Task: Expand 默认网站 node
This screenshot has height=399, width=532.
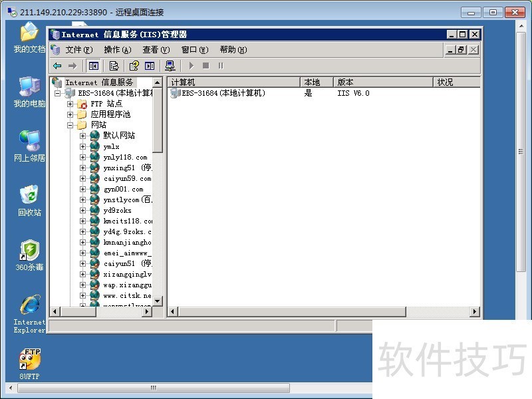Action: coord(82,136)
